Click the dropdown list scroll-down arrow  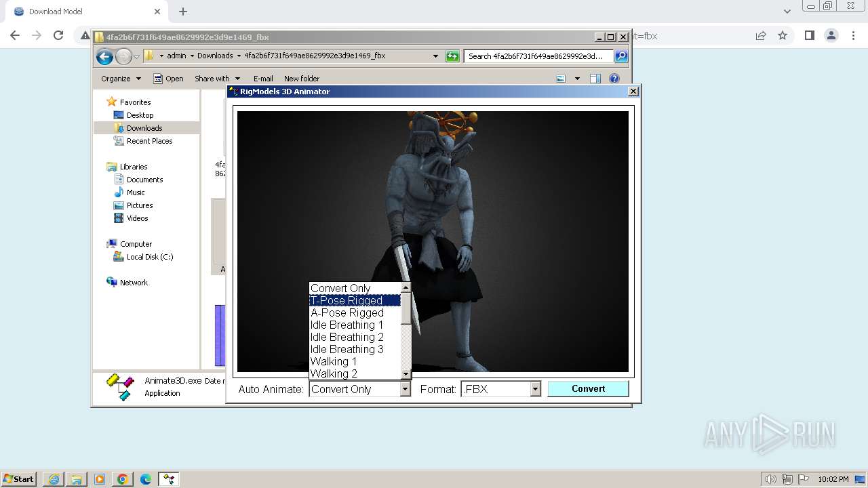pyautogui.click(x=406, y=373)
